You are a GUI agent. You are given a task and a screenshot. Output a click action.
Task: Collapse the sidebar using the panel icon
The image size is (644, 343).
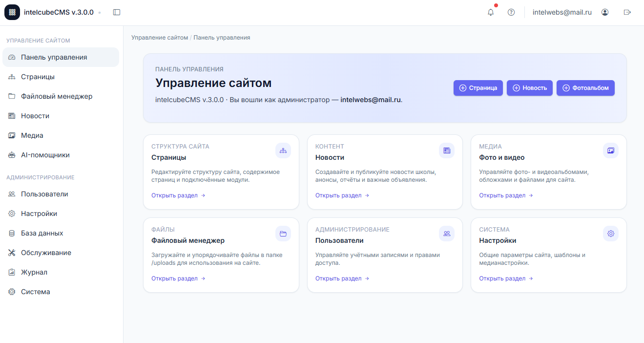pyautogui.click(x=116, y=12)
